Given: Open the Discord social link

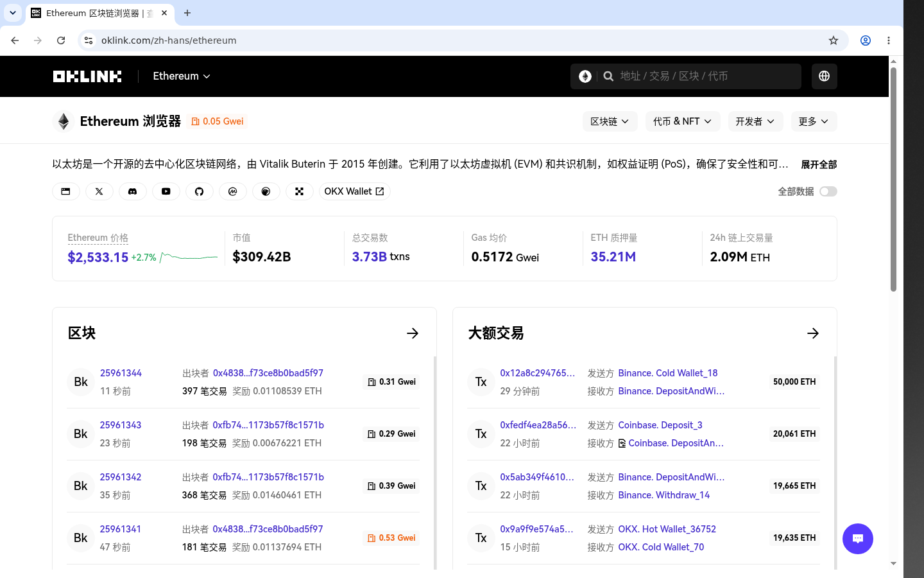Looking at the screenshot, I should tap(132, 191).
